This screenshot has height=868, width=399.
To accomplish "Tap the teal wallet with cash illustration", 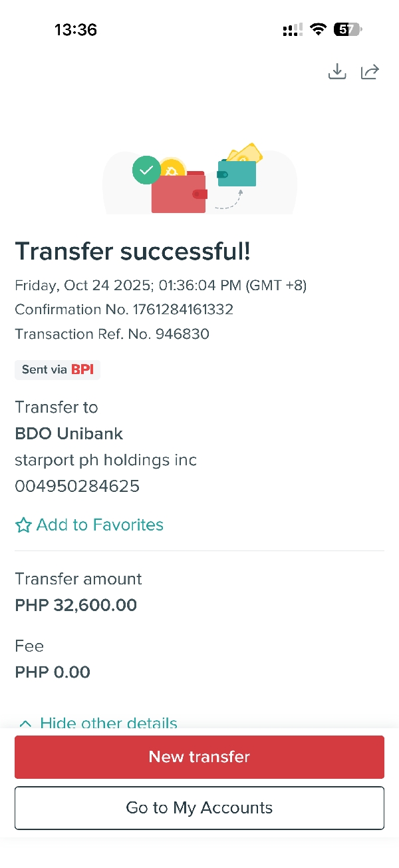I will tap(237, 172).
